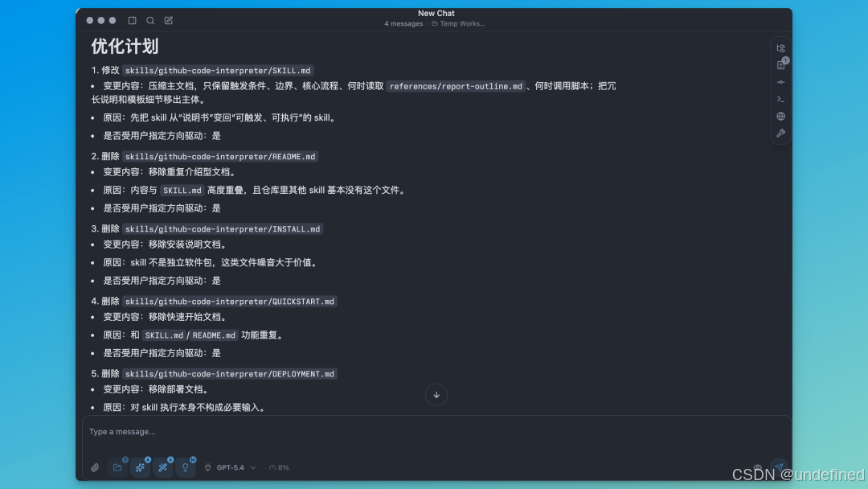Screen dimensions: 868x489
Task: Click the line 变更内容：移除重复介绍型文档。
Action: 170,172
